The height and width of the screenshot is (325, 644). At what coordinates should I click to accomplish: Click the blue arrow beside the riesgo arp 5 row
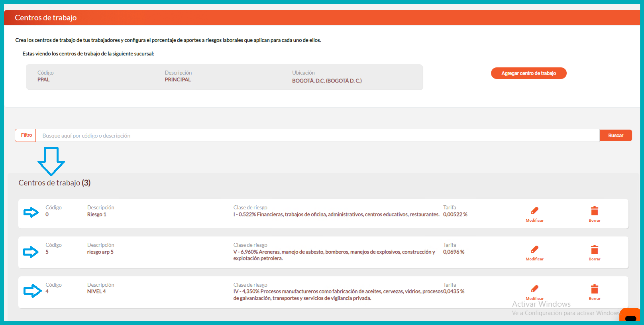pyautogui.click(x=31, y=252)
